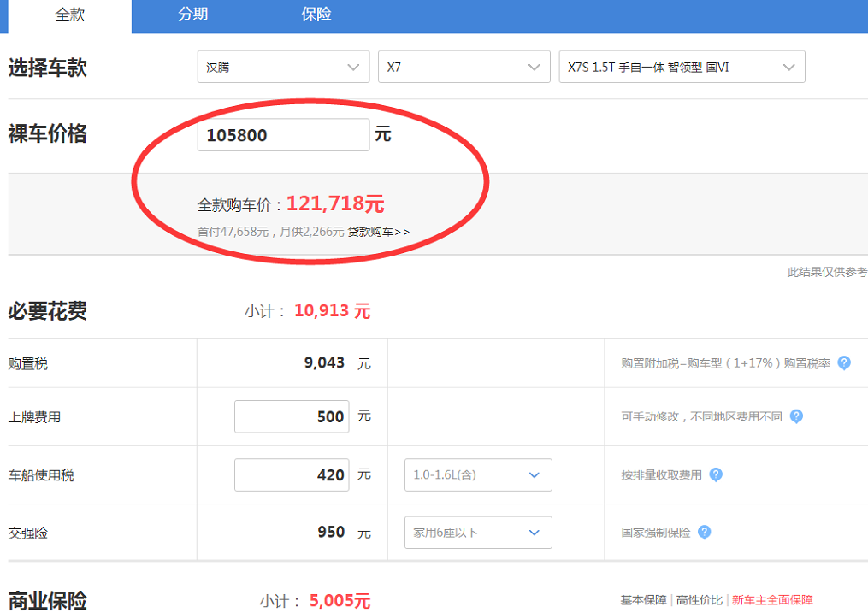Select the 高性价比 insurance plan
This screenshot has width=868, height=613.
(x=700, y=599)
